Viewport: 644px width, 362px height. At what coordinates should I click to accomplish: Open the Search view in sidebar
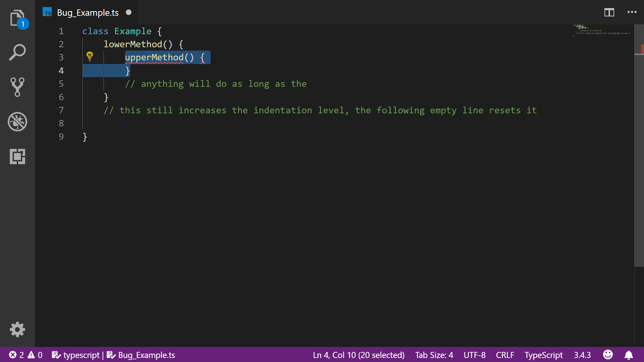17,52
